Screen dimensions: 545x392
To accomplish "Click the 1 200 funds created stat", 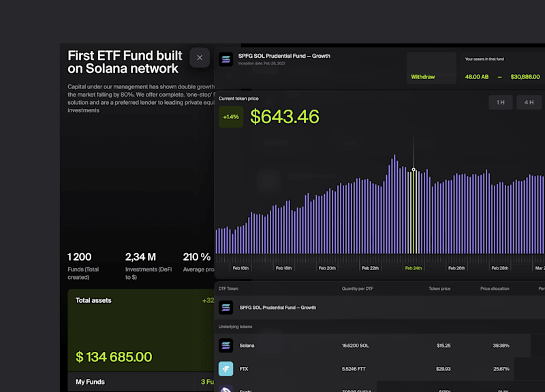I will pyautogui.click(x=79, y=257).
